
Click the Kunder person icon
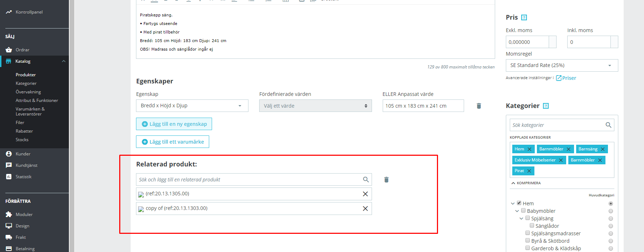(x=9, y=154)
